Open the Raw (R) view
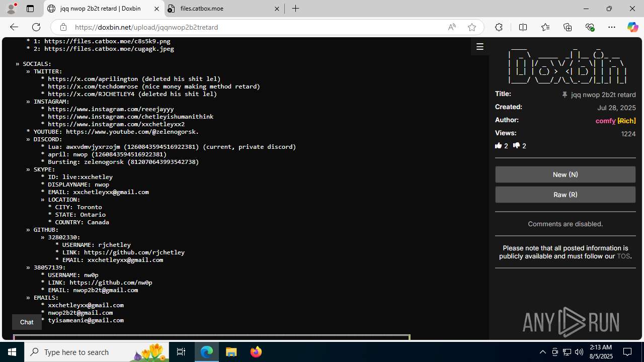The width and height of the screenshot is (644, 362). tap(565, 195)
